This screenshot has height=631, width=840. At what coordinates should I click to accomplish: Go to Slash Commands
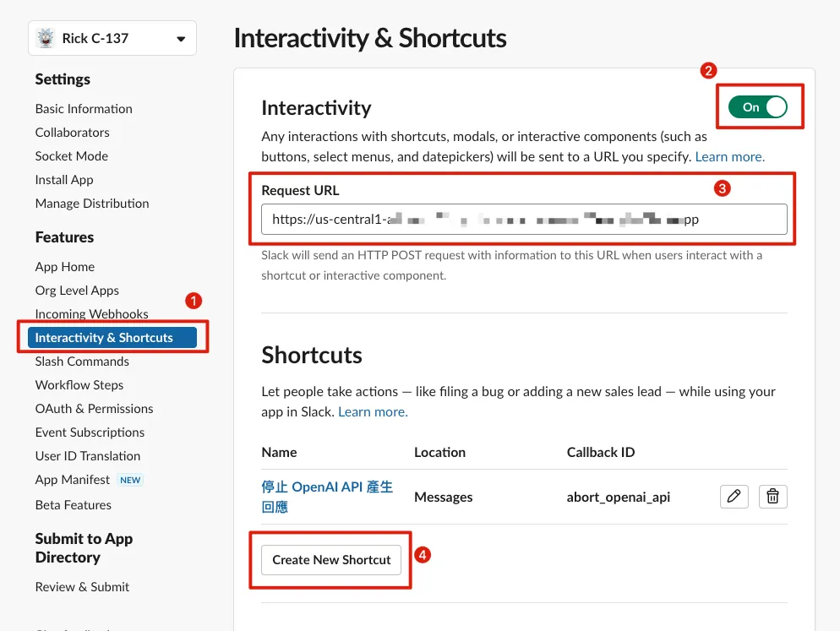tap(82, 362)
